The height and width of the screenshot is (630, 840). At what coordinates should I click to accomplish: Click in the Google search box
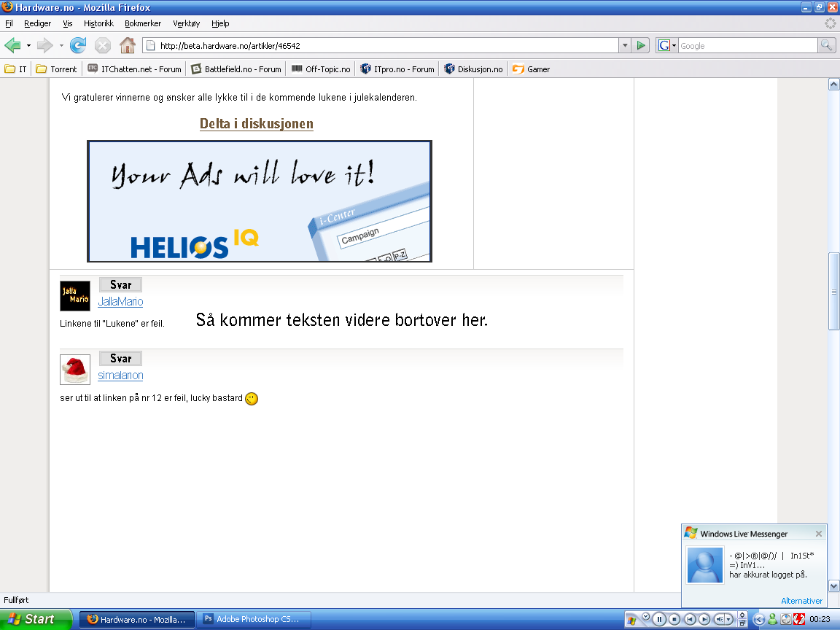(x=748, y=45)
